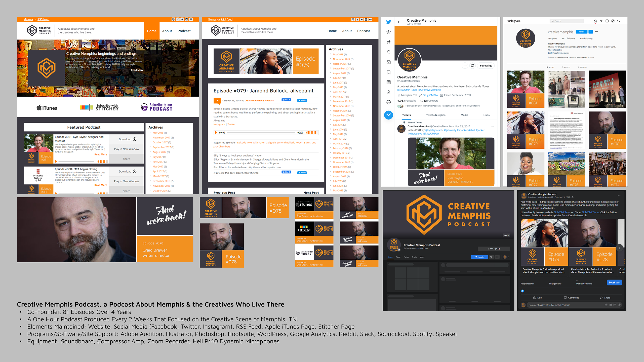Click Boost post button
This screenshot has width=644, height=362.
[614, 283]
